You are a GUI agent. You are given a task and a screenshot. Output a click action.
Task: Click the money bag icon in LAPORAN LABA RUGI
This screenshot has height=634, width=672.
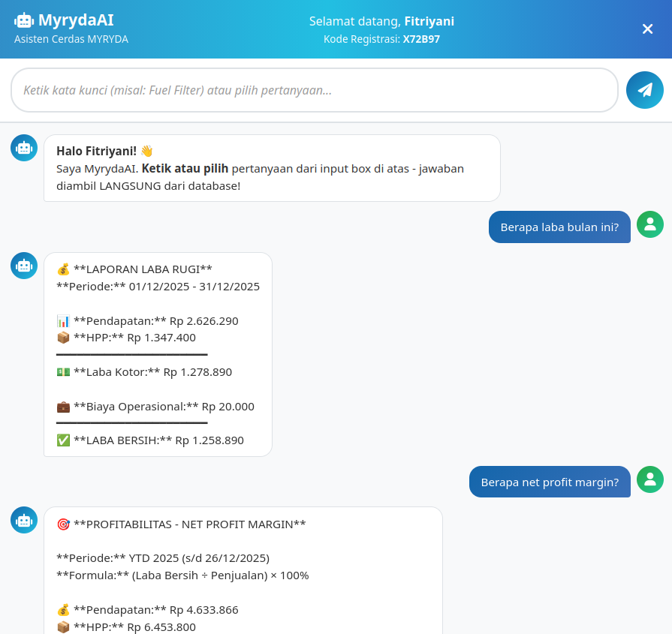click(x=64, y=269)
